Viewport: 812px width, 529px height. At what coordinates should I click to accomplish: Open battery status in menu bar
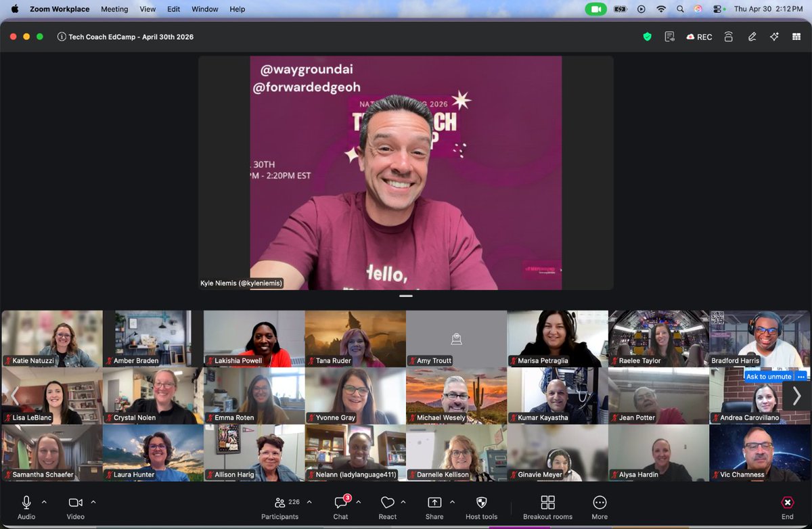[621, 9]
